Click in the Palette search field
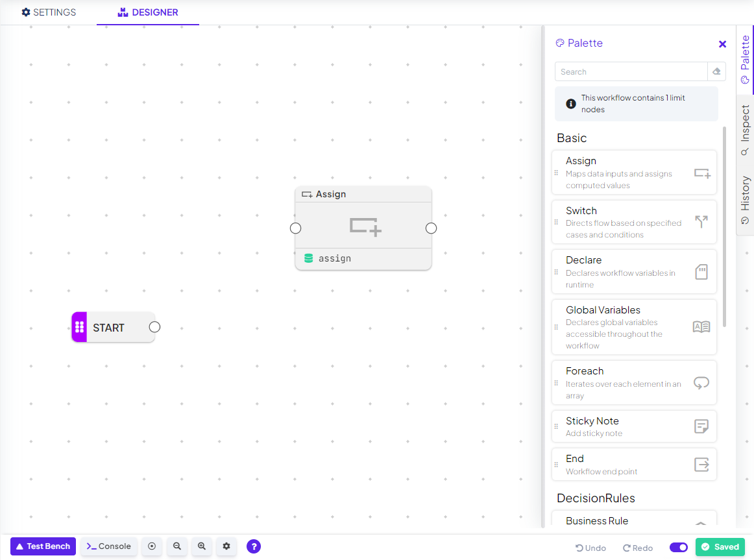The width and height of the screenshot is (754, 560). point(631,72)
